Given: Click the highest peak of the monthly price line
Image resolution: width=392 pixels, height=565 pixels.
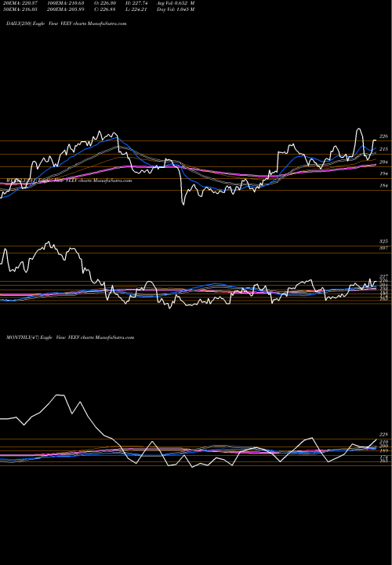Looking at the screenshot, I should coord(60,395).
